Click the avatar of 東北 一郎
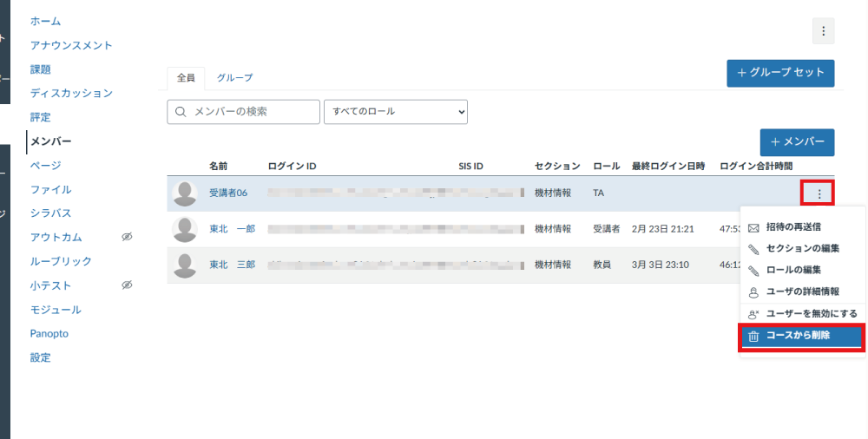This screenshot has width=868, height=439. 184,229
